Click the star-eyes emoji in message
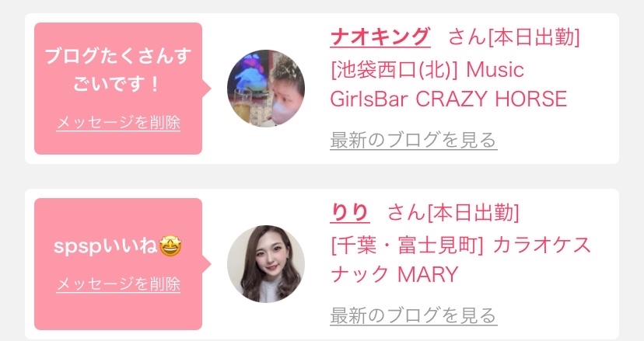The height and width of the screenshot is (341, 644). coord(170,246)
